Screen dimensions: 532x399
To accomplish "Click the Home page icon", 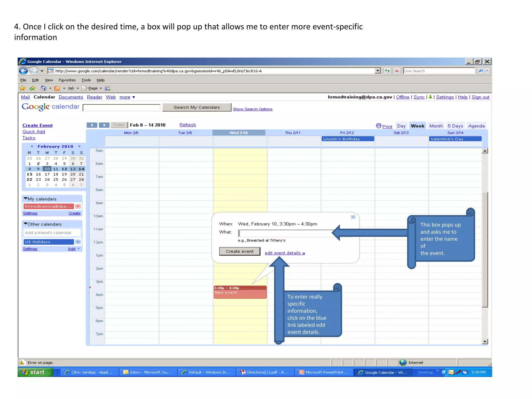I will coord(44,88).
